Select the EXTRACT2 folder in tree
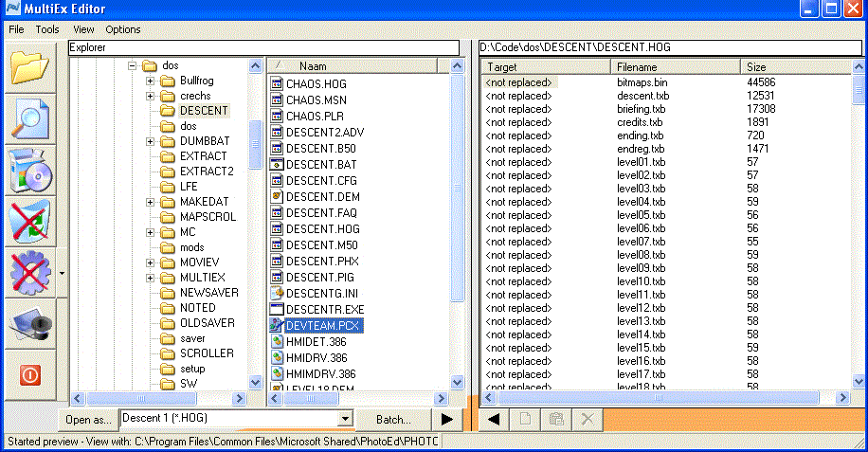 207,172
